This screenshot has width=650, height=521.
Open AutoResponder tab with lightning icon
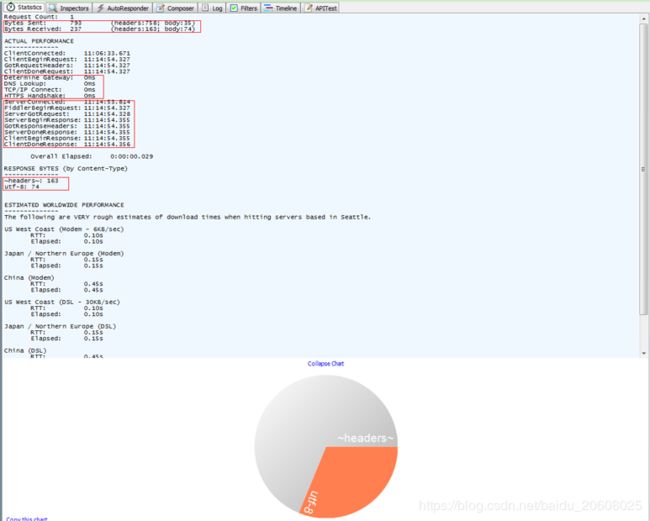click(x=125, y=7)
